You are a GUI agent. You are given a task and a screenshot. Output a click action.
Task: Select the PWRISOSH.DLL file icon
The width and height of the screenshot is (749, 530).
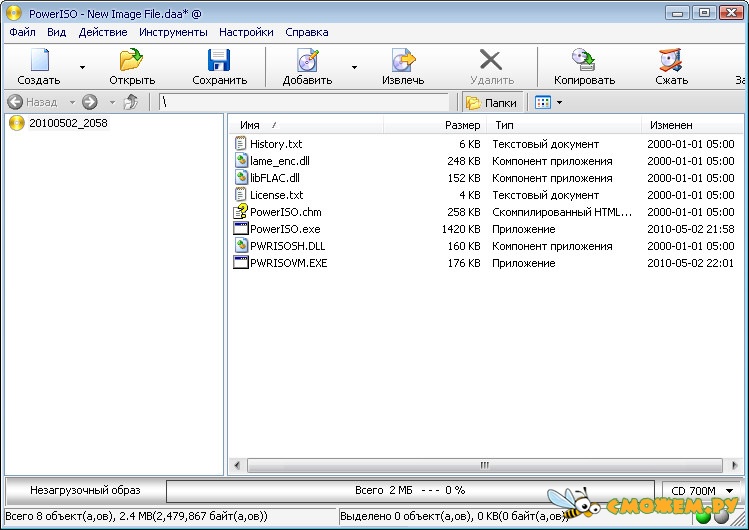241,245
